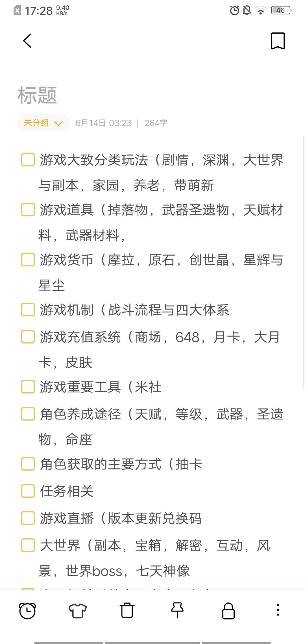Tick the 角色获取的主要方式 checkbox
305x644 pixels.
tap(28, 464)
